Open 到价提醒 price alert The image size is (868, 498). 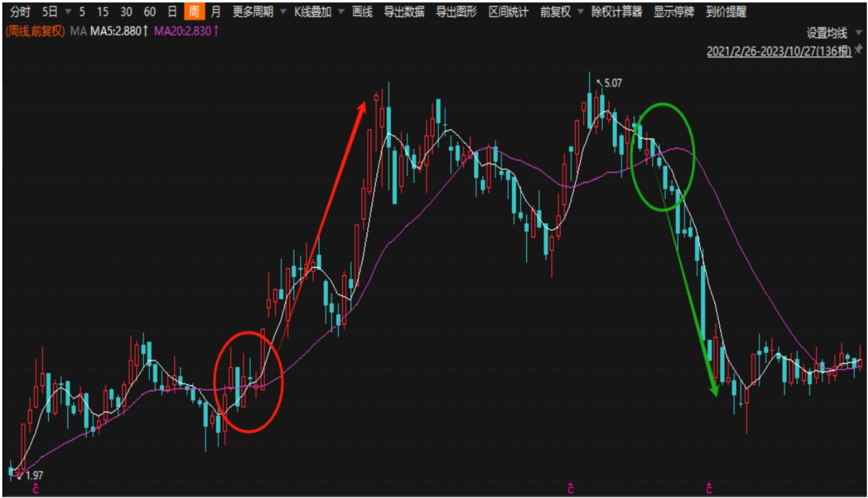726,11
